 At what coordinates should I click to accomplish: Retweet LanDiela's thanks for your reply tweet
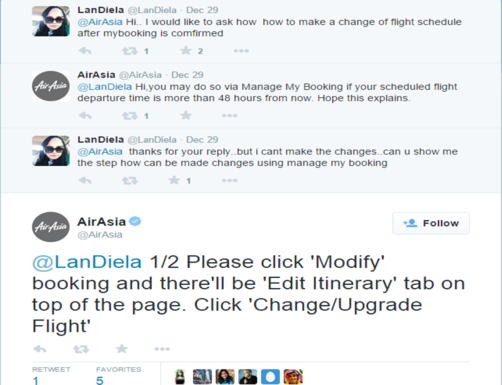130,180
